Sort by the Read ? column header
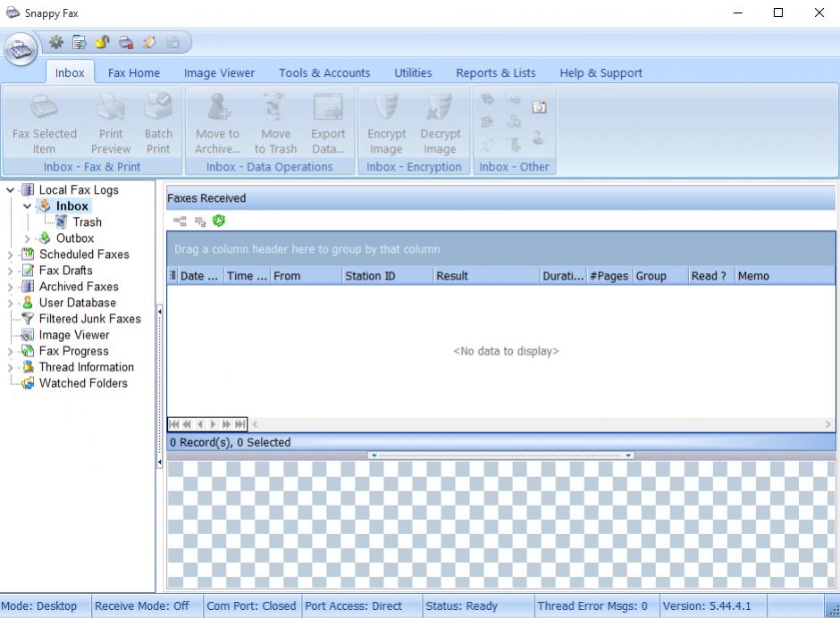This screenshot has width=840, height=618. click(711, 276)
